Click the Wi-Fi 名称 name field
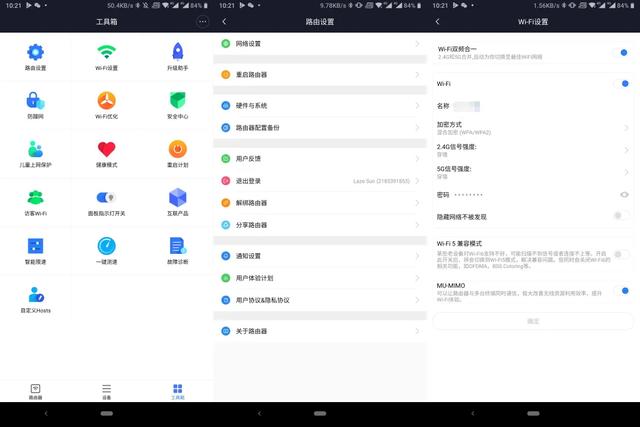The image size is (640, 427). point(467,106)
